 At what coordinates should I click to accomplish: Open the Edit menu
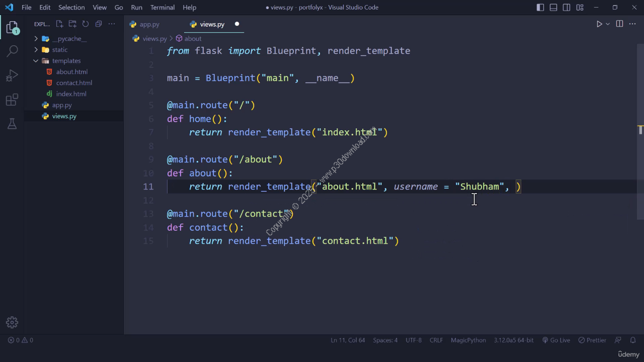(x=45, y=8)
